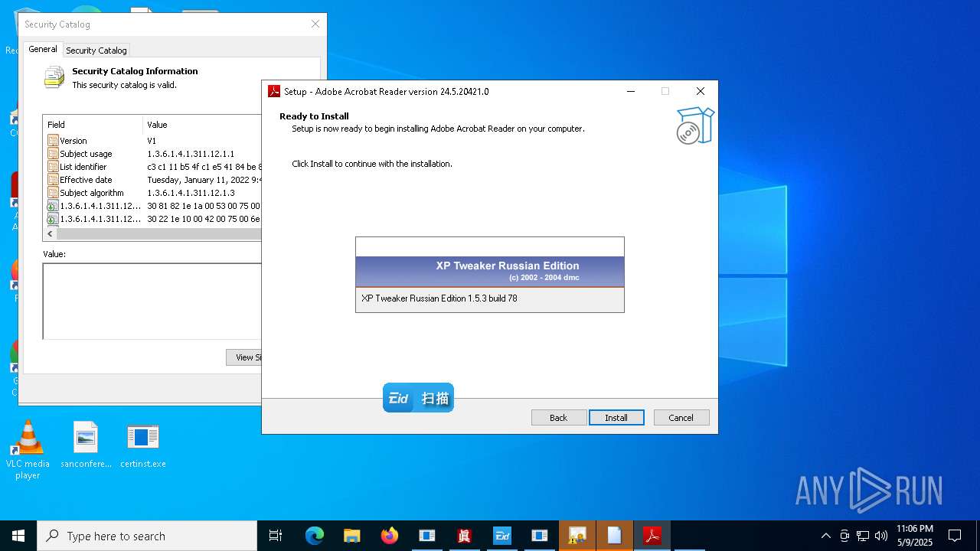Viewport: 980px width, 551px height.
Task: Select the Effective date row icon
Action: (x=53, y=180)
